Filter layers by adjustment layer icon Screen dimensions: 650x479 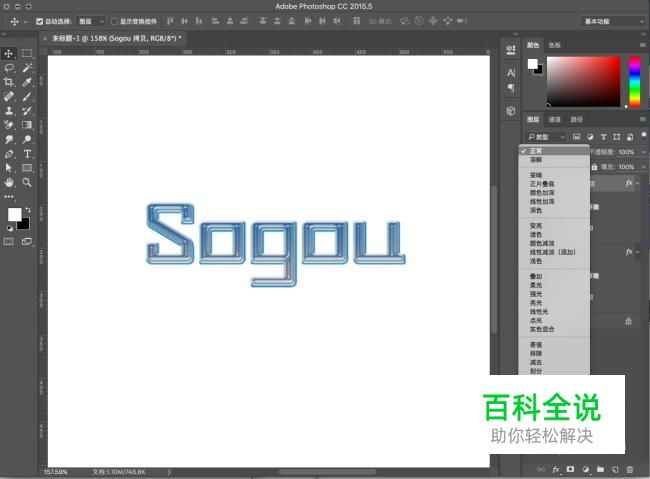(x=590, y=137)
